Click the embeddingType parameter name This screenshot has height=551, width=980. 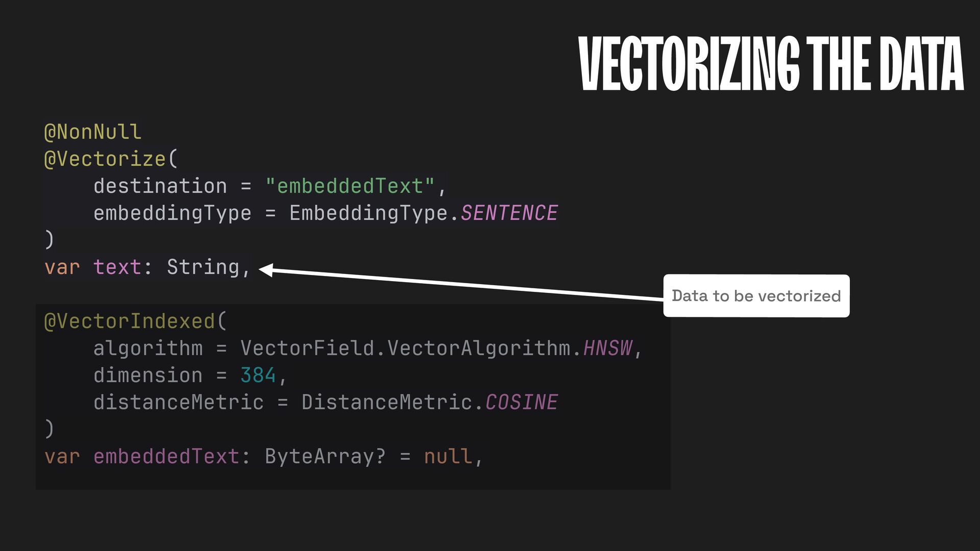[172, 213]
